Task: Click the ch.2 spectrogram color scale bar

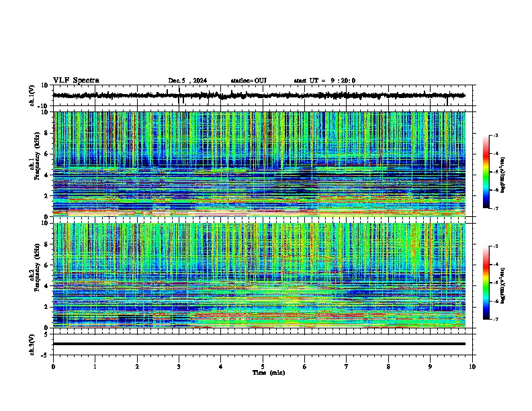Action: click(486, 283)
